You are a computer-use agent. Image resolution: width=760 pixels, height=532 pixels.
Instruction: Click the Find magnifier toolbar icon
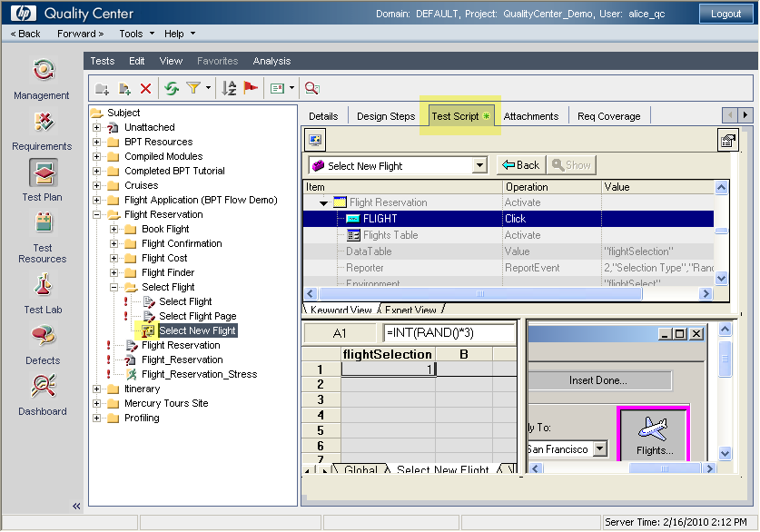point(311,88)
